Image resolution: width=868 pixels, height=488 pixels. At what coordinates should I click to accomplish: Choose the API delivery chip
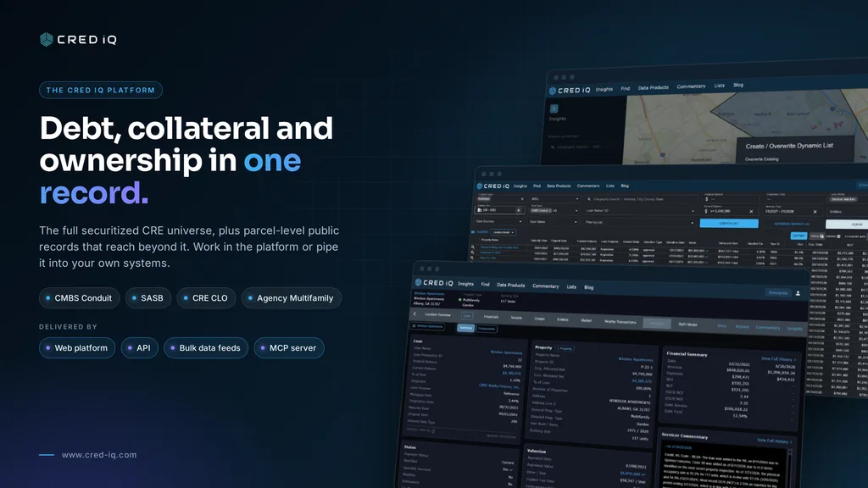(x=140, y=347)
